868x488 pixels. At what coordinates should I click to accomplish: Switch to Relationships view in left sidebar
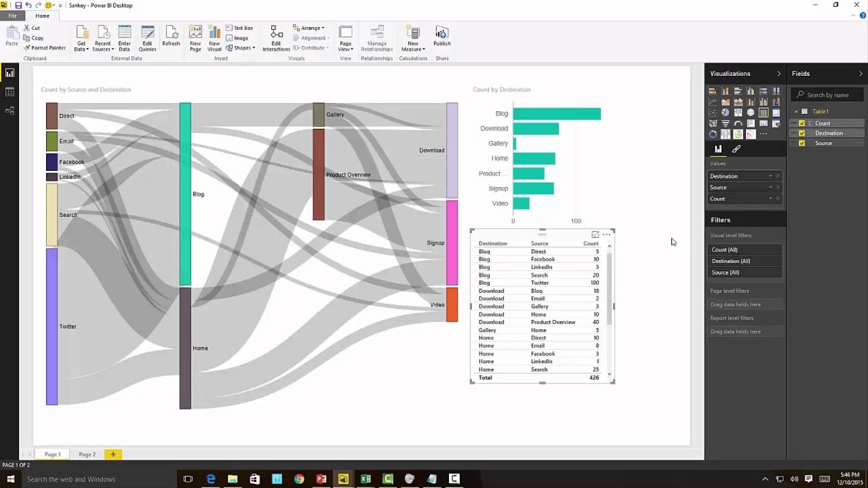pyautogui.click(x=9, y=110)
